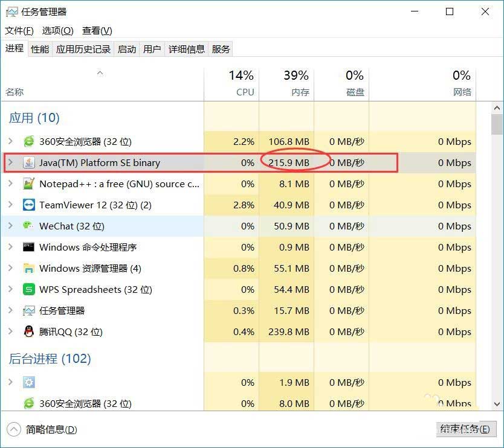Screen dimensions: 504x448
Task: Click the gear icon of unnamed background process
Action: pyautogui.click(x=28, y=382)
